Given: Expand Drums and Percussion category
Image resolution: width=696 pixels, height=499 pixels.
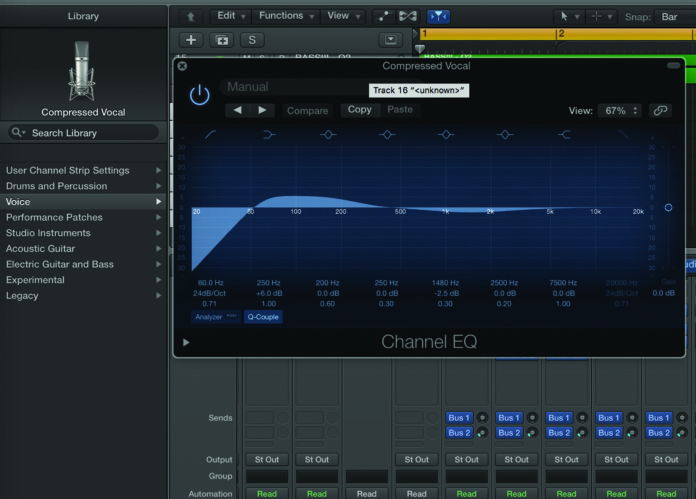Looking at the screenshot, I should click(x=83, y=186).
